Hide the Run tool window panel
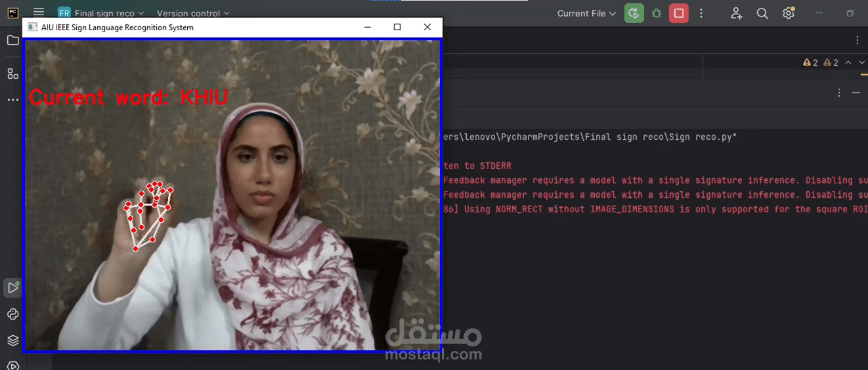The image size is (868, 370). pyautogui.click(x=856, y=93)
